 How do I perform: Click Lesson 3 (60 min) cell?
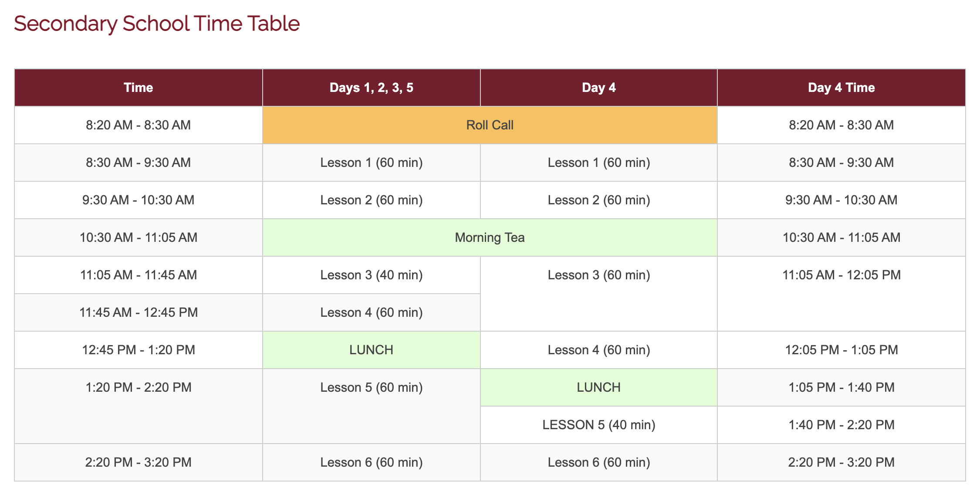point(598,275)
